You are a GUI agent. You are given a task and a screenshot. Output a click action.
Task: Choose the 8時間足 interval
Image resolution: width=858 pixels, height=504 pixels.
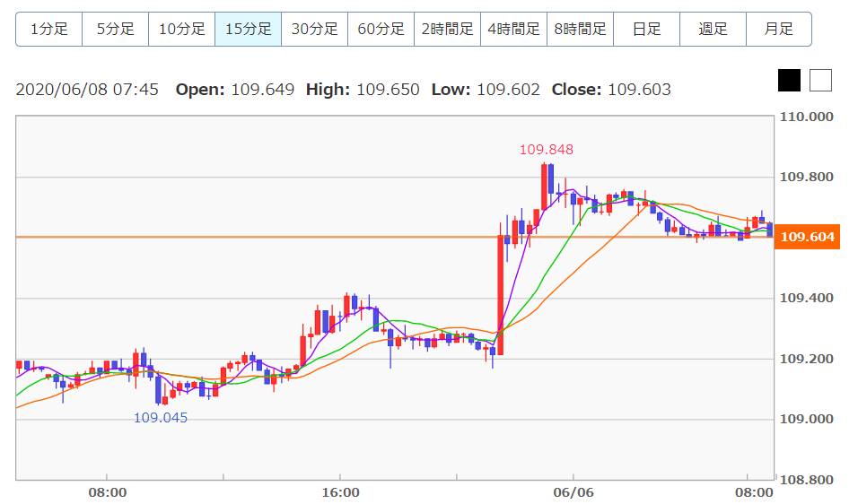coord(580,29)
